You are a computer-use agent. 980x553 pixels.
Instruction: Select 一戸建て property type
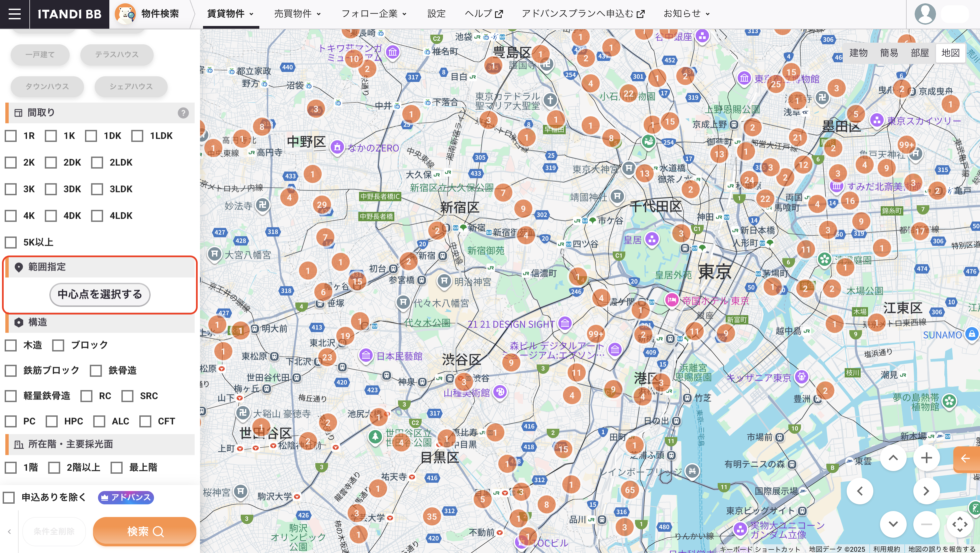click(x=40, y=55)
